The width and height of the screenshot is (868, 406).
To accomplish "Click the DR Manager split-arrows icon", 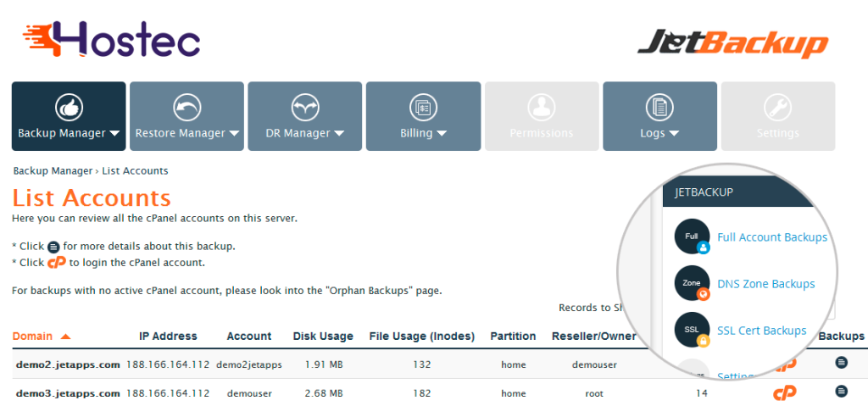I will (305, 108).
